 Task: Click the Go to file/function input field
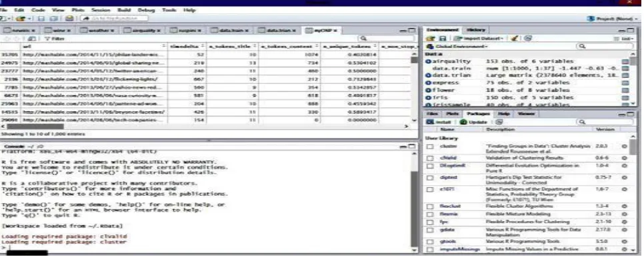(114, 19)
